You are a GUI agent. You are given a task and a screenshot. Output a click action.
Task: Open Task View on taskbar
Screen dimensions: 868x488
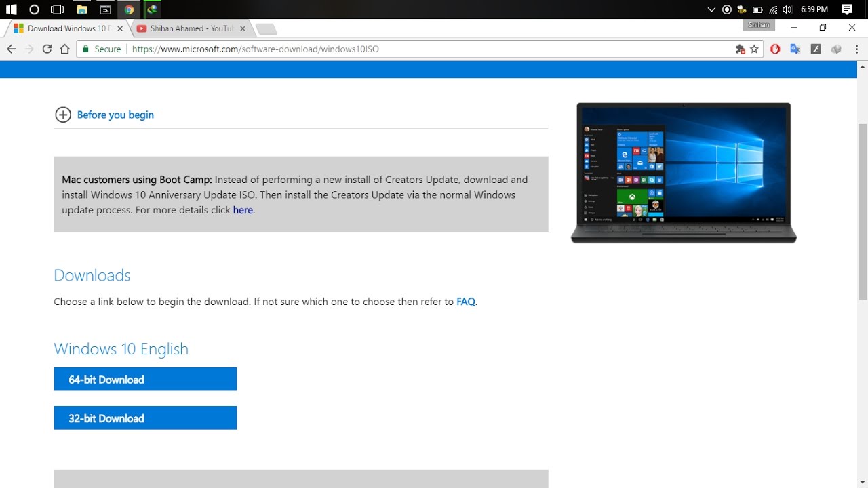click(58, 9)
